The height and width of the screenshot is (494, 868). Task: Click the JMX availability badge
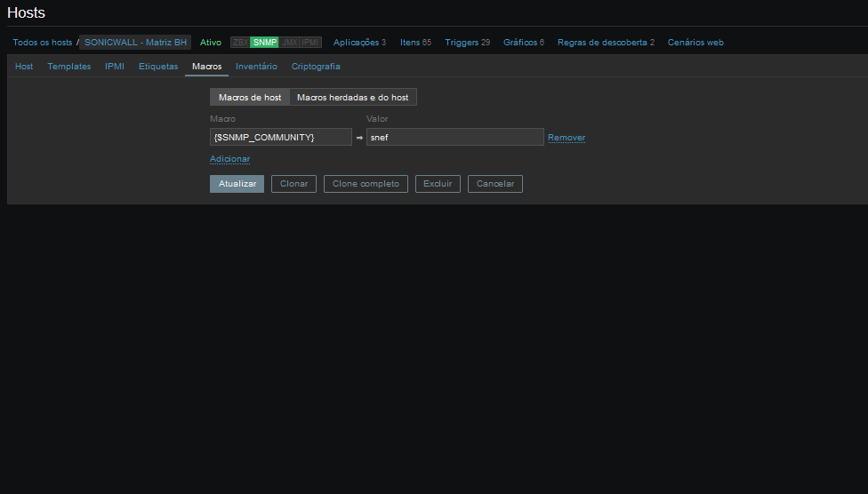coord(289,43)
